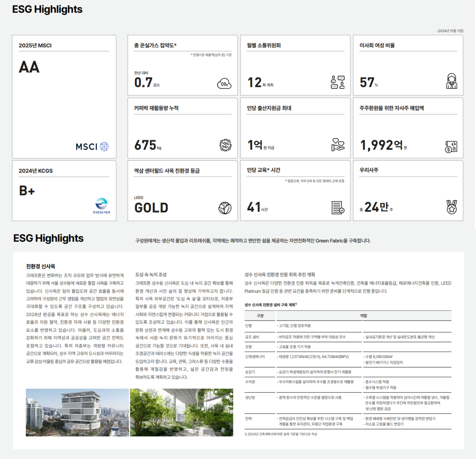The height and width of the screenshot is (459, 476).
Task: Click the Korea ESG Standards Institute logo
Action: [102, 205]
